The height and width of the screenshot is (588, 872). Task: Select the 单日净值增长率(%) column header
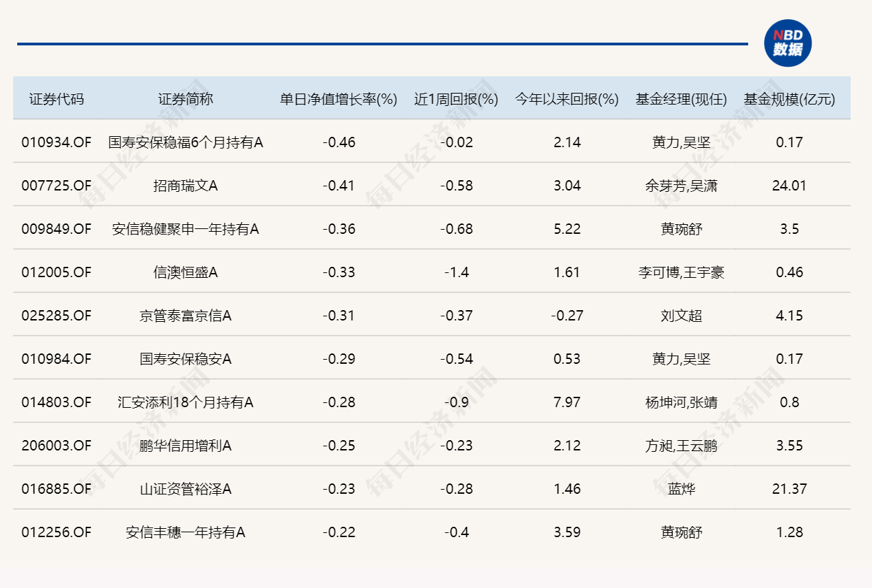[338, 99]
